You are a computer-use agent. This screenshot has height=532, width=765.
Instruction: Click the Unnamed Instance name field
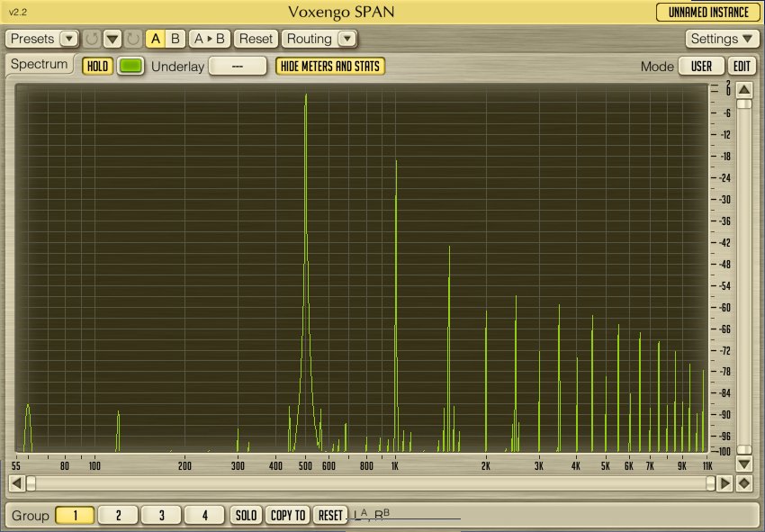[707, 12]
